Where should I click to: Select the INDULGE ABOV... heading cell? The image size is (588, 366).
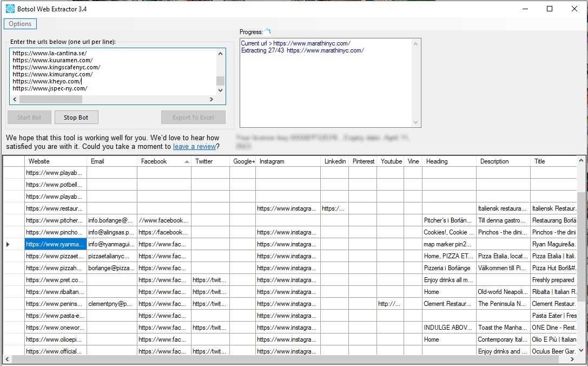(450, 328)
